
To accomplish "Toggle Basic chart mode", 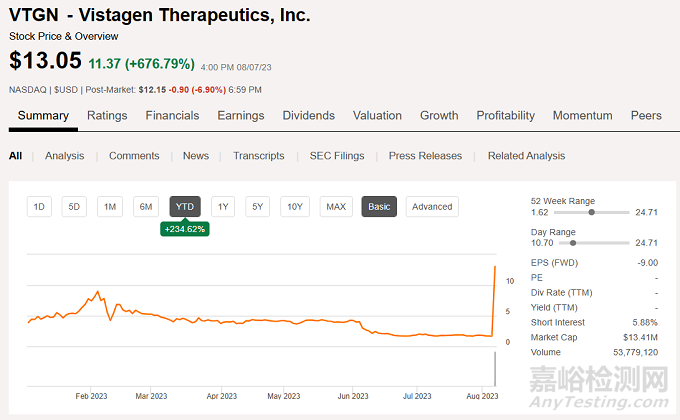I will click(x=379, y=207).
